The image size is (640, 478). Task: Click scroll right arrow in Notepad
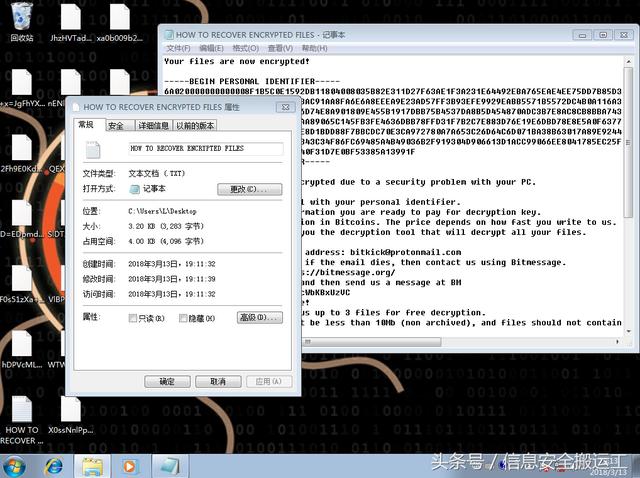(x=617, y=341)
